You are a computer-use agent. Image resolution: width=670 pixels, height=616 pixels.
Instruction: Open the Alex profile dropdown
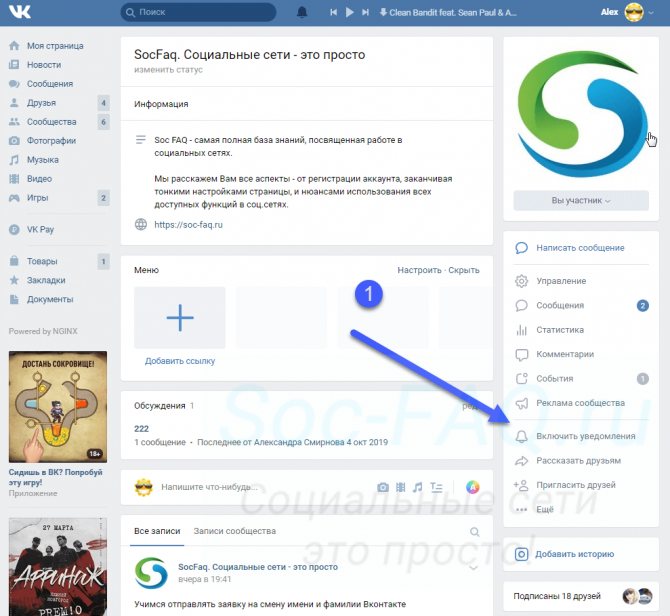point(626,12)
